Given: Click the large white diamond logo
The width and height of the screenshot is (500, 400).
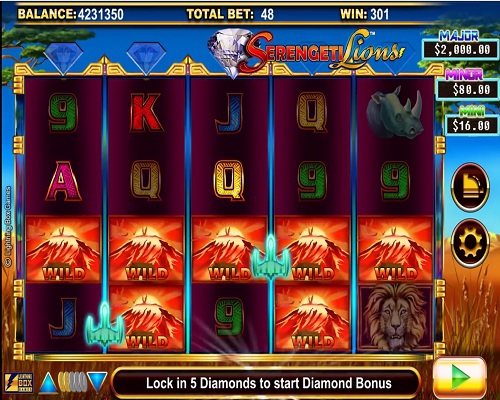Looking at the screenshot, I should [x=230, y=52].
